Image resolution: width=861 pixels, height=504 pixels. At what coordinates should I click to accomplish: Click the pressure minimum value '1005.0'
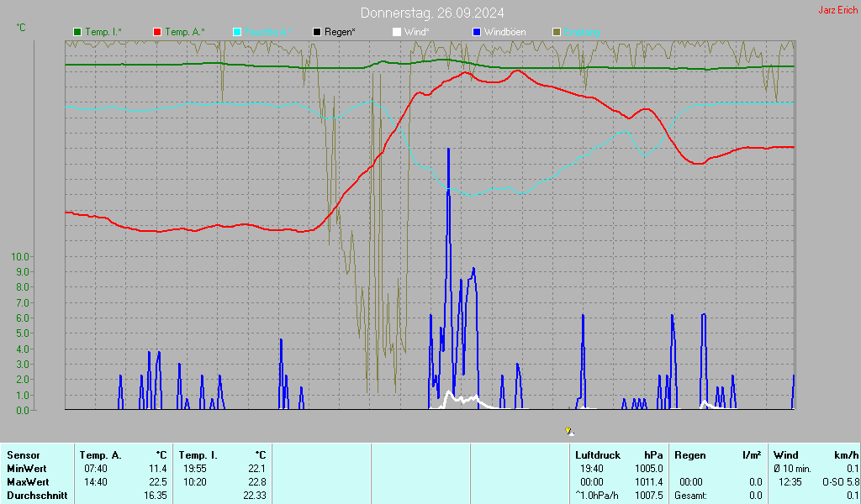coord(649,469)
